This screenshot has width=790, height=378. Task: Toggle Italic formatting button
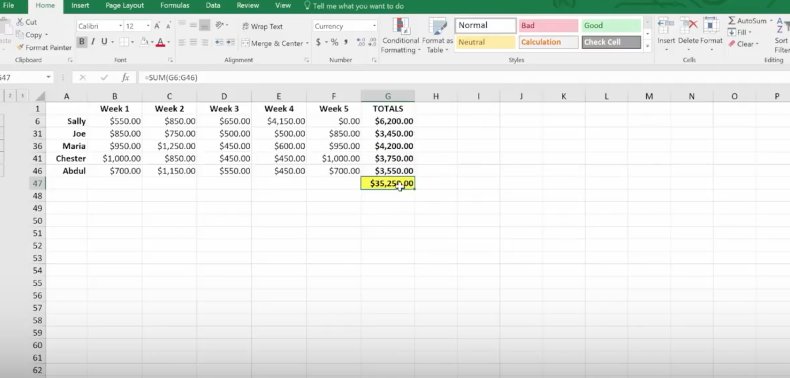pos(93,42)
